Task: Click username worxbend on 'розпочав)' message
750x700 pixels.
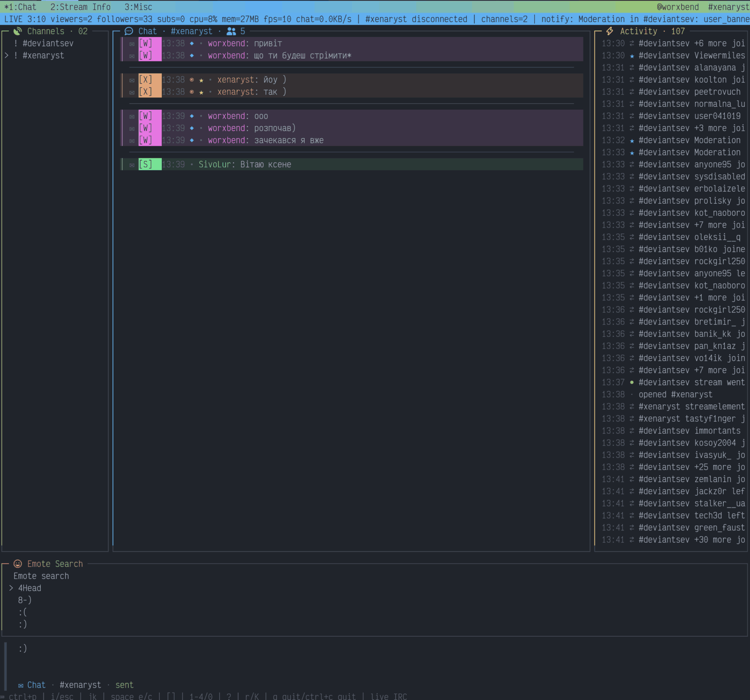Action: coord(226,128)
